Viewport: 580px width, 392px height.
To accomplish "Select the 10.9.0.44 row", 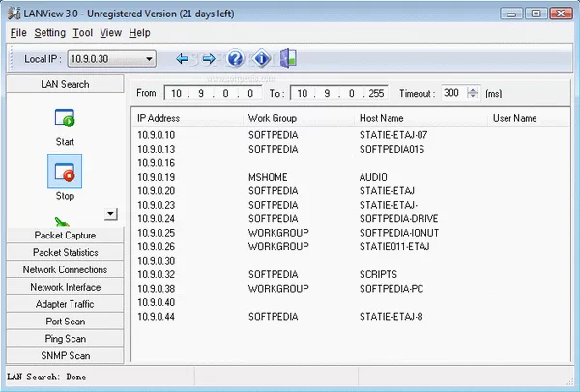I will (351, 317).
